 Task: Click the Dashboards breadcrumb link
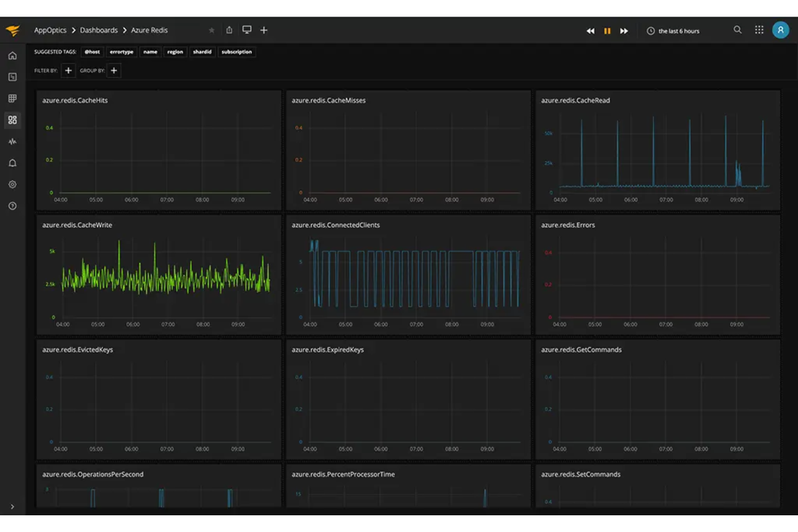pyautogui.click(x=99, y=30)
